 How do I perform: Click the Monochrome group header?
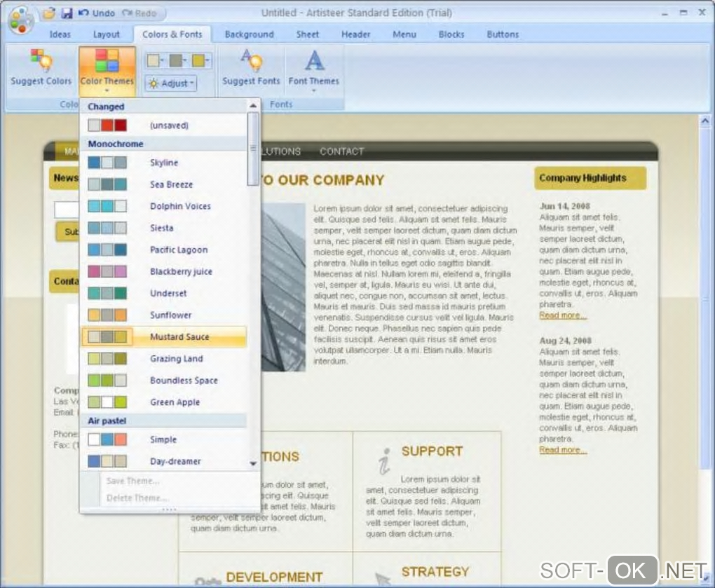pyautogui.click(x=164, y=144)
